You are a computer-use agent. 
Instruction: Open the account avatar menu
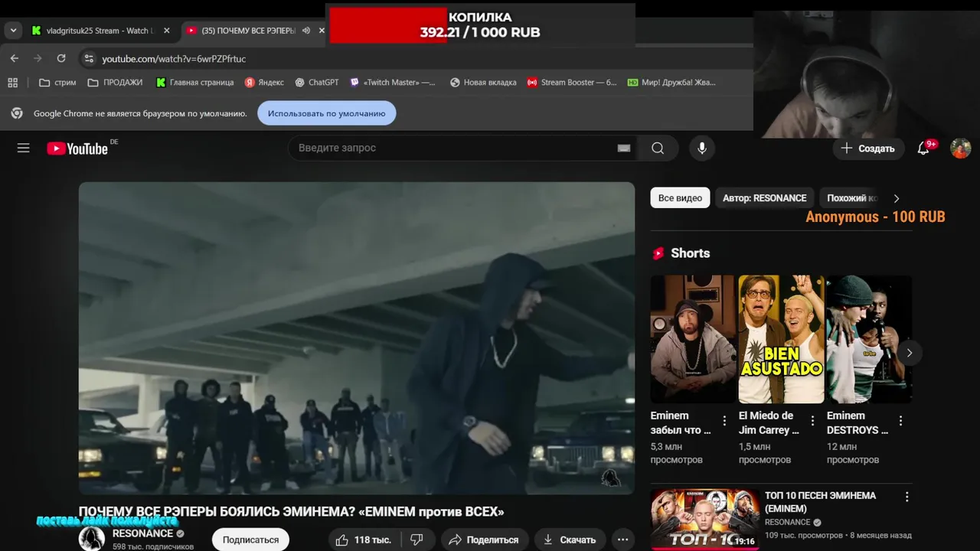tap(961, 148)
